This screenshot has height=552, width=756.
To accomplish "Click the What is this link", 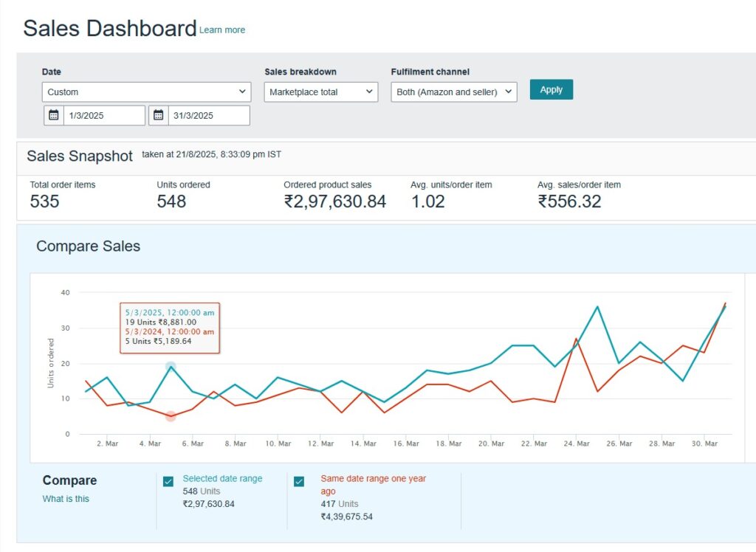I will pos(66,499).
